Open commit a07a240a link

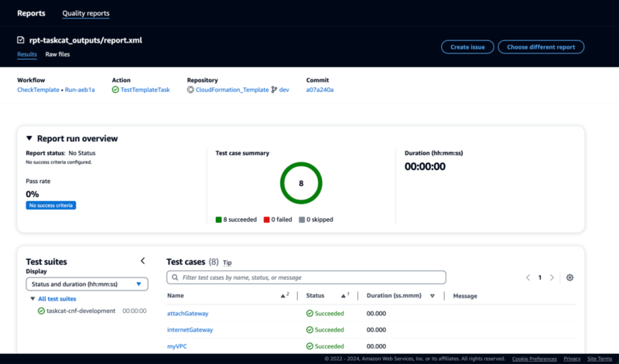pyautogui.click(x=320, y=90)
